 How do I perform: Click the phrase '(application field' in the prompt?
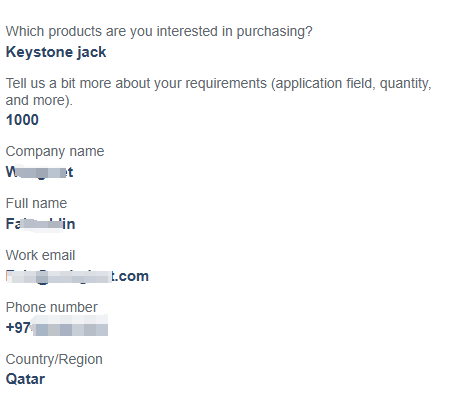point(323,83)
